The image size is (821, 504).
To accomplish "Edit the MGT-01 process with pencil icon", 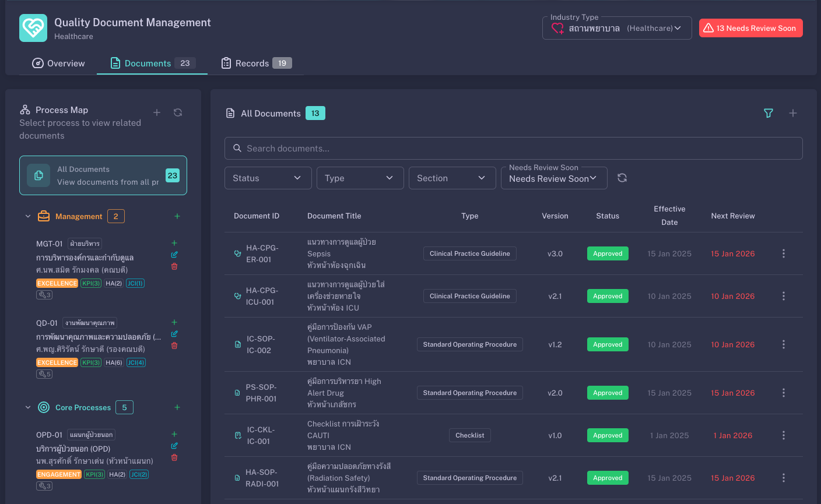I will [174, 255].
